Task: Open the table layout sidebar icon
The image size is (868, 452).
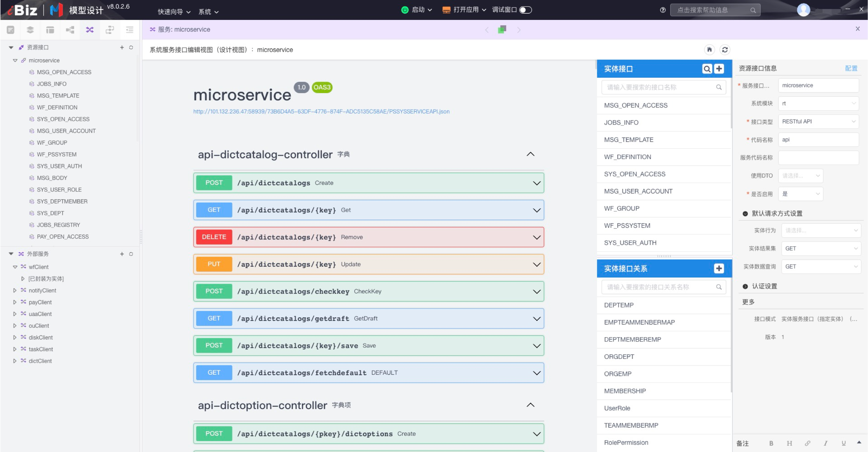Action: click(50, 30)
